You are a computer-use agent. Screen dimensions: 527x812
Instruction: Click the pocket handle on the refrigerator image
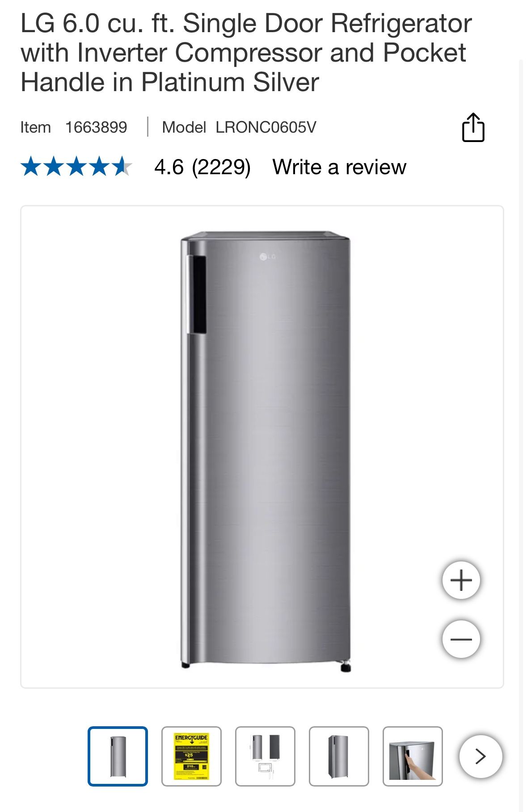point(196,295)
